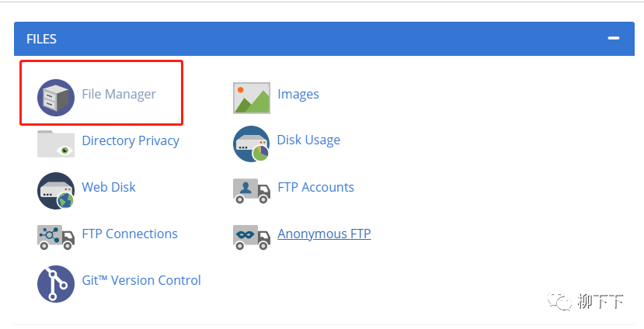This screenshot has width=644, height=329.
Task: Open the Directory Privacy folder icon
Action: (56, 144)
